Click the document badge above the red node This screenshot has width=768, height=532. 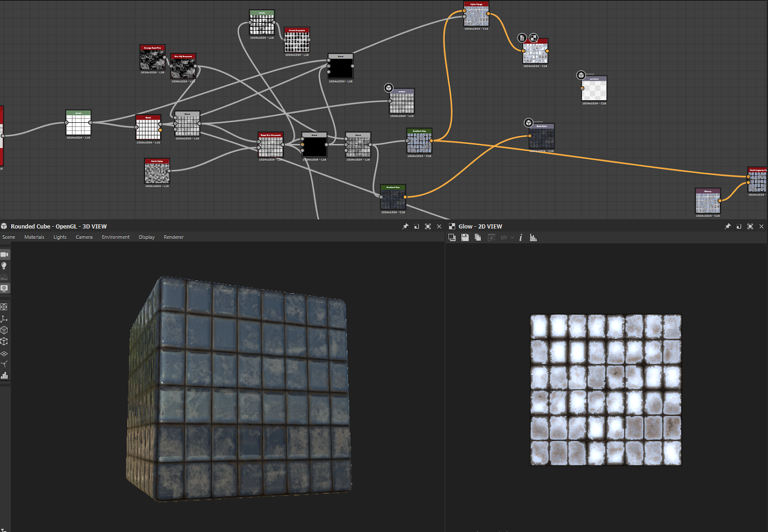pyautogui.click(x=522, y=38)
